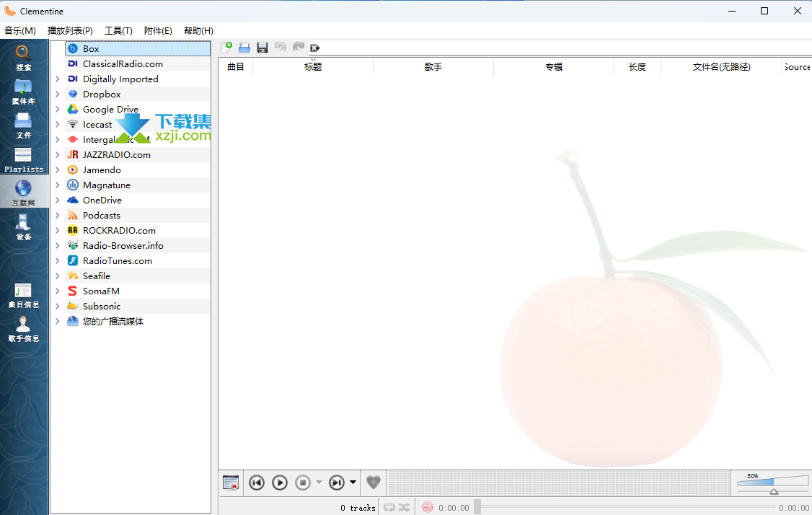Click the load playlist icon in toolbar
This screenshot has height=515, width=812.
pyautogui.click(x=244, y=48)
